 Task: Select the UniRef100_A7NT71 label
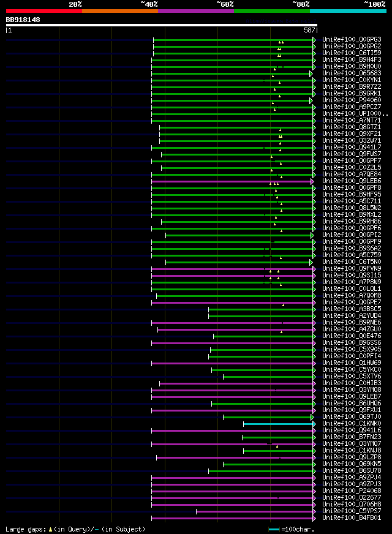coord(352,121)
